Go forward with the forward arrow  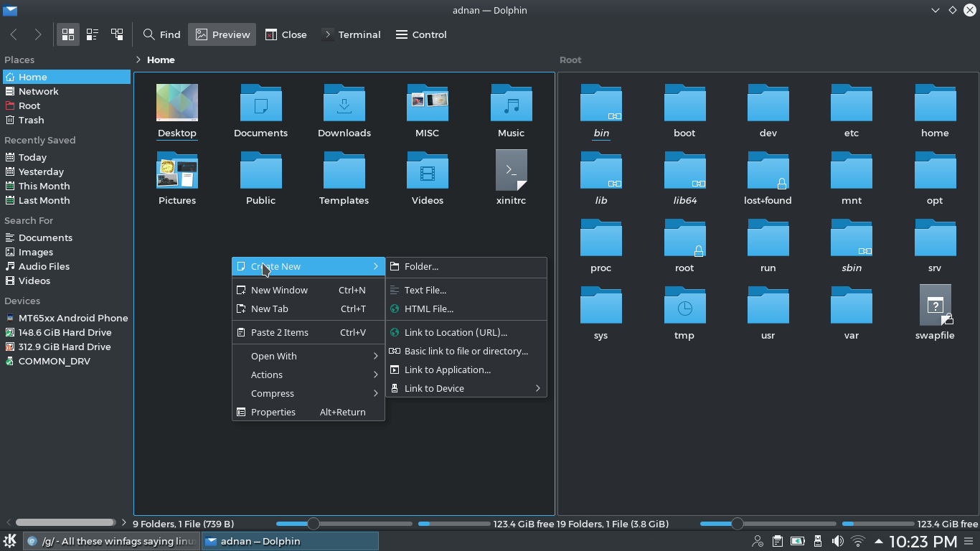pos(38,34)
